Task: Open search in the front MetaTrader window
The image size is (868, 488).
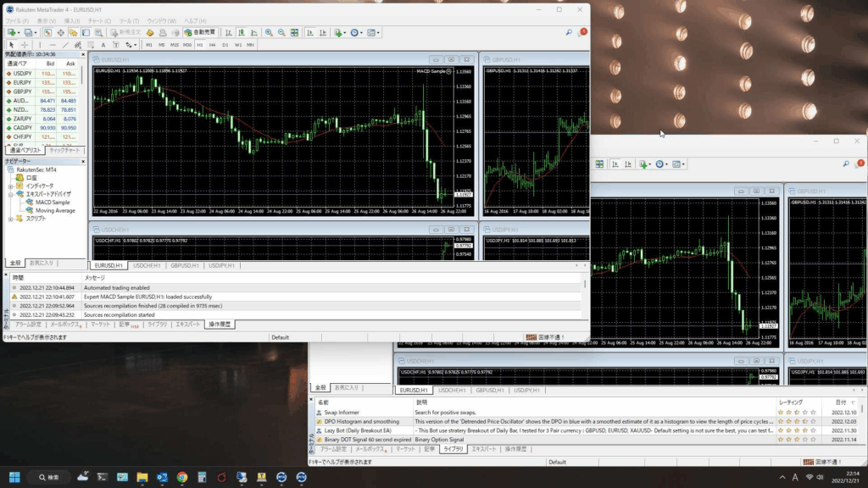Action: [x=569, y=33]
